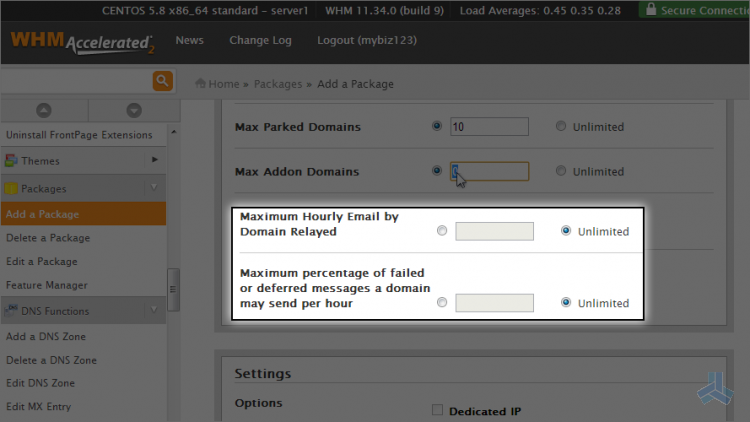
Task: Click the sidebar vertical scrollbar handle
Action: pyautogui.click(x=173, y=289)
